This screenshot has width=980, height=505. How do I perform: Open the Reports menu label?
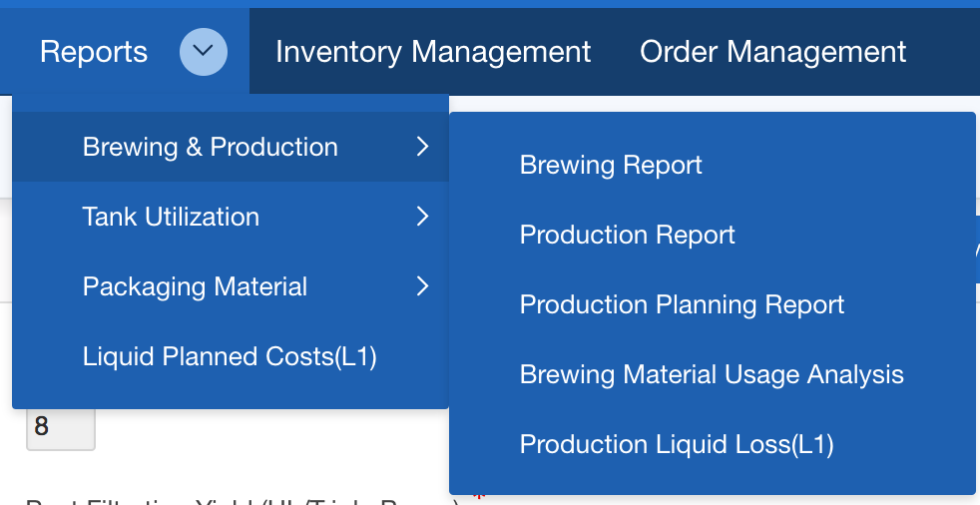[x=94, y=52]
